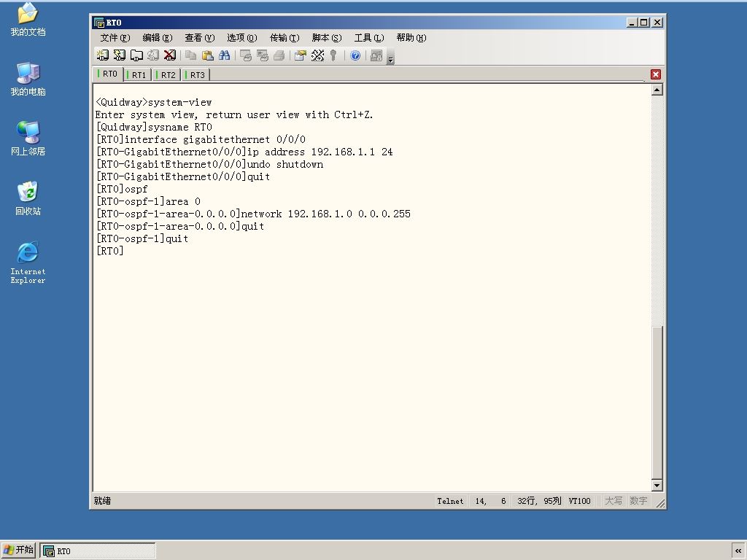Open the 帮助(H) menu
The height and width of the screenshot is (560, 747).
(x=411, y=38)
